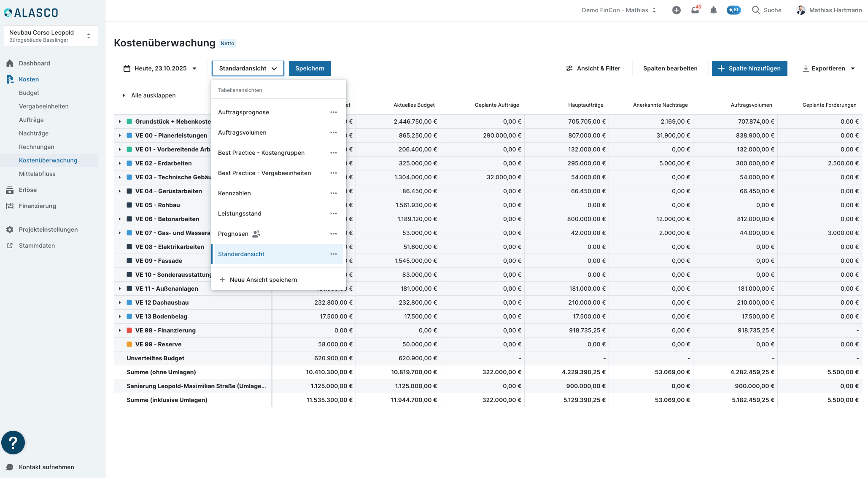The image size is (868, 478).
Task: Click the plus circle icon in top bar
Action: pyautogui.click(x=676, y=10)
